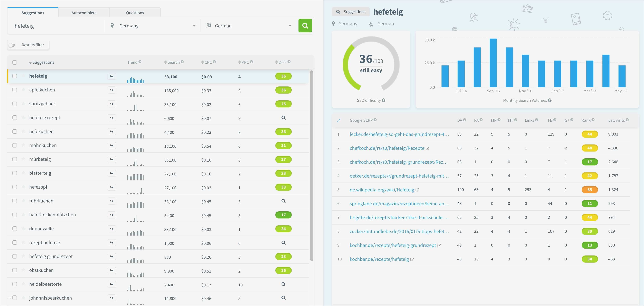Click magnifier icon in hefeteig rezept row
This screenshot has height=306, width=644.
[x=283, y=118]
